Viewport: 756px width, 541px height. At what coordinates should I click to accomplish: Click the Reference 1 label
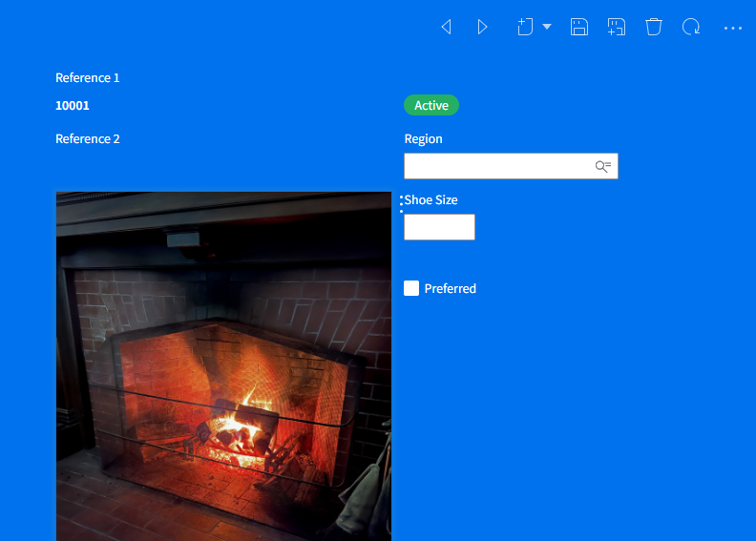(x=87, y=77)
